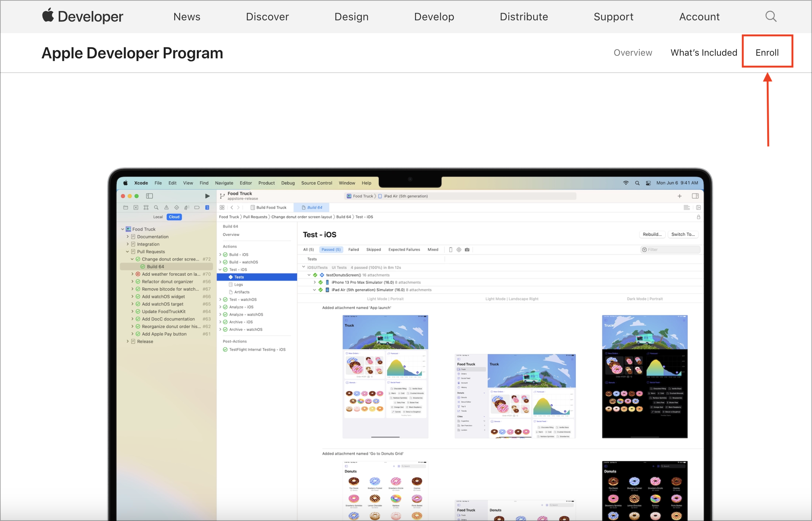
Task: Open the Light Mode Landscape Right App launch screenshot
Action: [x=515, y=396]
